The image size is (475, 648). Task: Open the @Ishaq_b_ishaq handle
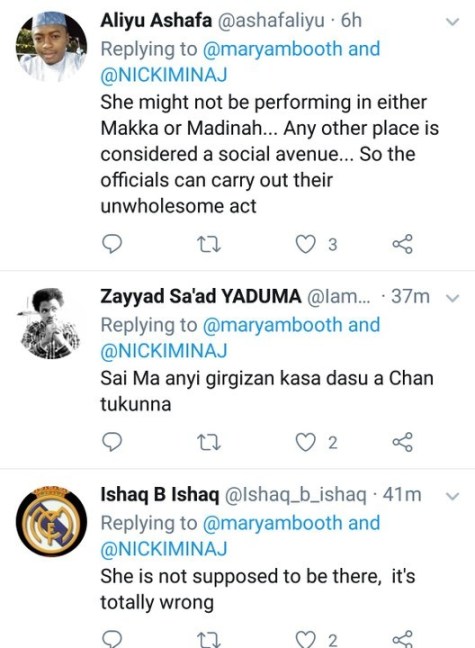click(x=295, y=495)
